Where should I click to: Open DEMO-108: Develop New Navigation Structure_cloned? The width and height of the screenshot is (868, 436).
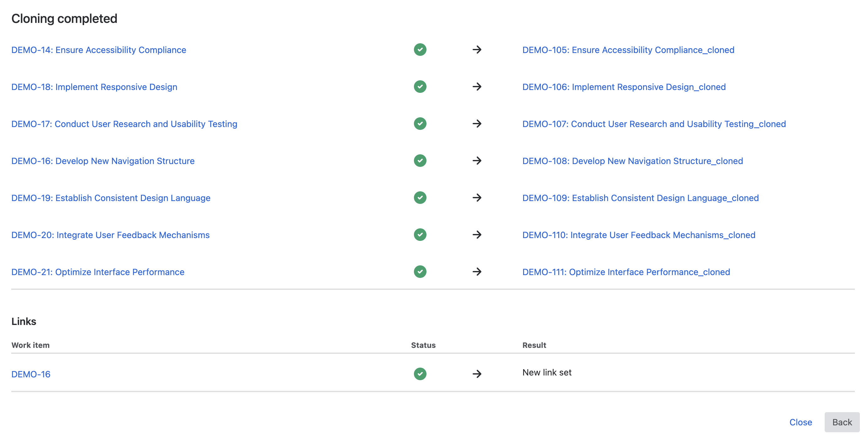click(x=632, y=161)
